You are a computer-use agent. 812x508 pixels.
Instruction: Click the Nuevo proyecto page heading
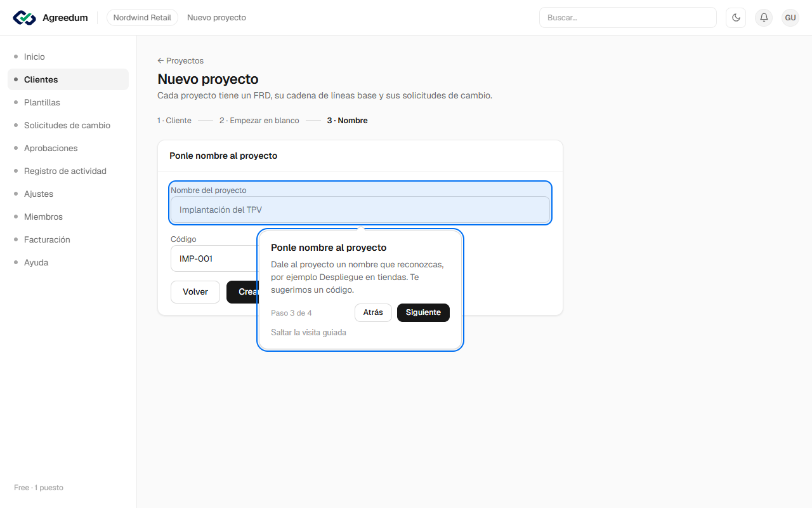(208, 79)
